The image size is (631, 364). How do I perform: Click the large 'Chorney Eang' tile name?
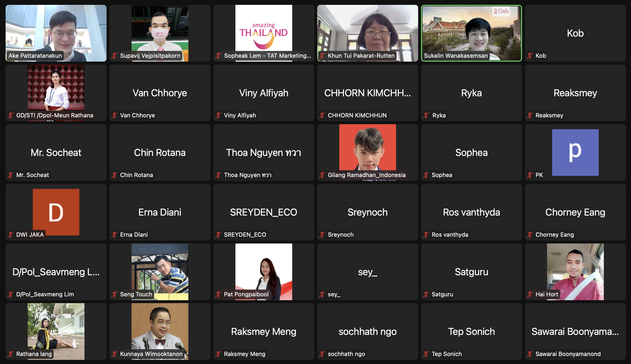click(575, 212)
